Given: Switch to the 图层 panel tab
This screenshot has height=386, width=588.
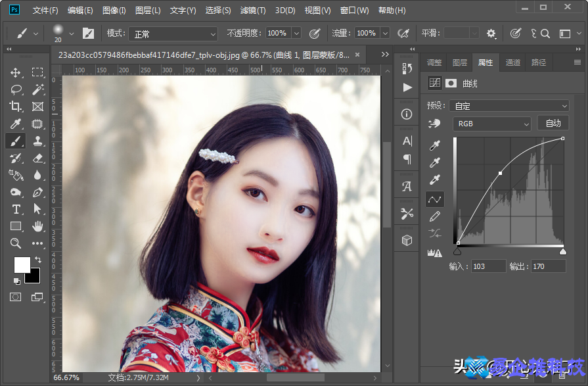Looking at the screenshot, I should (x=460, y=62).
